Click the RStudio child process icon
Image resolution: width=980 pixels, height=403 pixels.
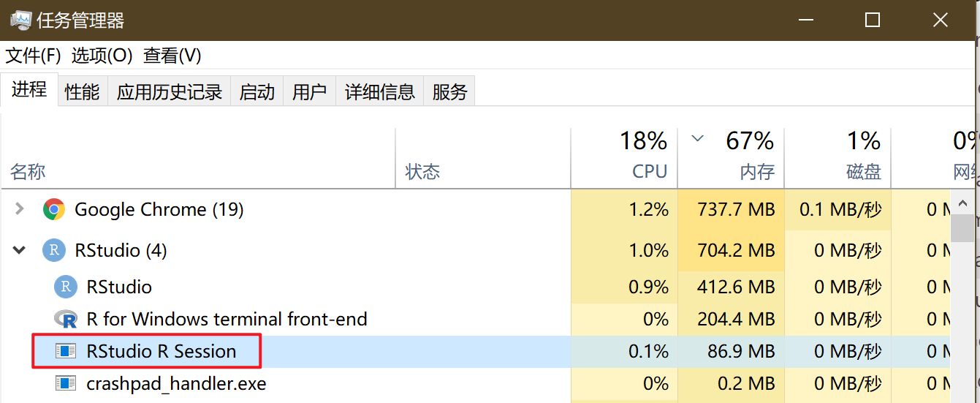(x=66, y=287)
